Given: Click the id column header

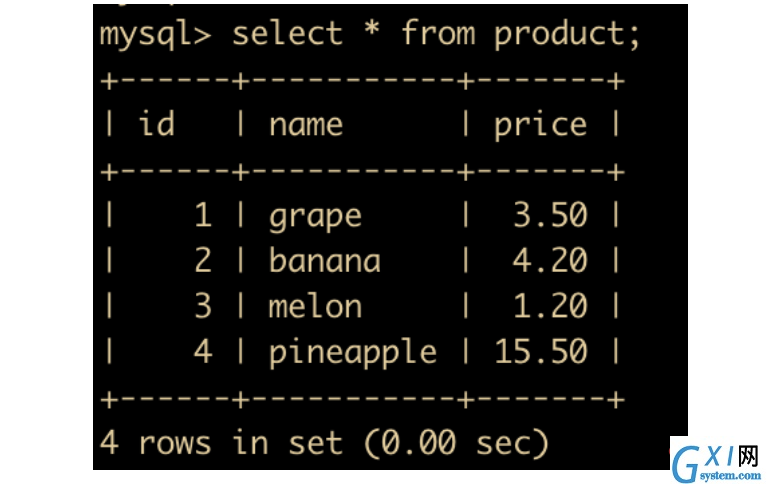Looking at the screenshot, I should [157, 123].
